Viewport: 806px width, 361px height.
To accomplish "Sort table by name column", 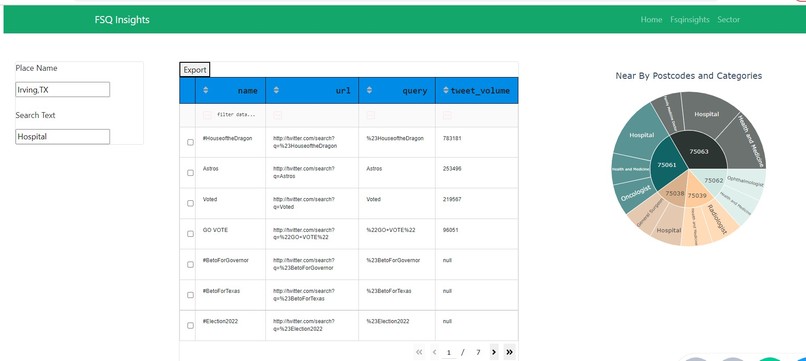I will click(206, 90).
